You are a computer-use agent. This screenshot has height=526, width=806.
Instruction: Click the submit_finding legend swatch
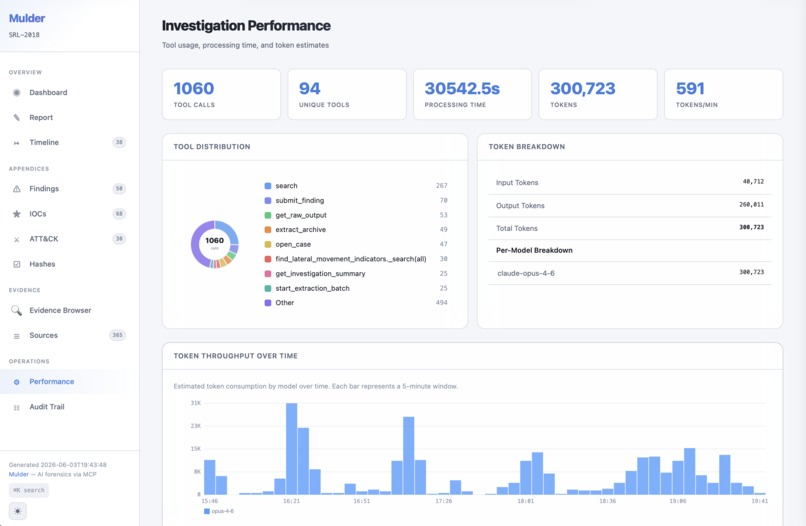(268, 201)
